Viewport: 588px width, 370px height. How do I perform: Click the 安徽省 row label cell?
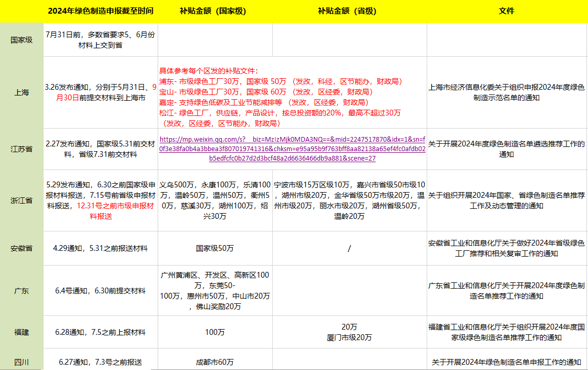22,248
